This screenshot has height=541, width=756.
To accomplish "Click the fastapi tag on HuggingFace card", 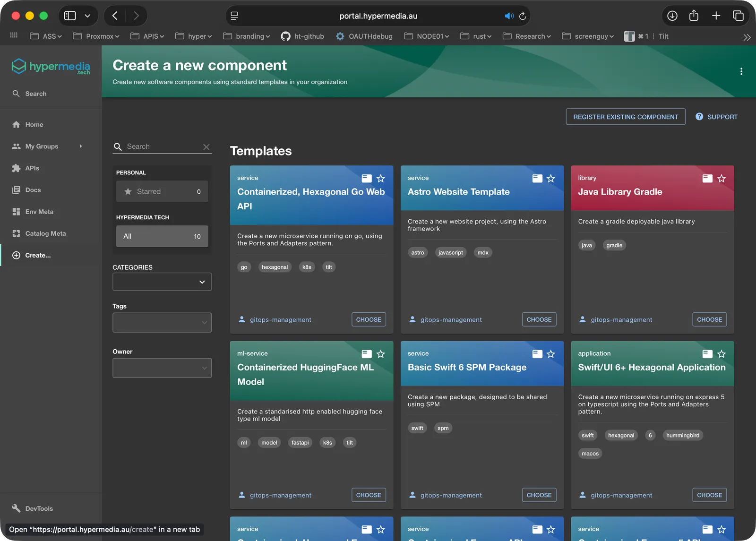I will [x=300, y=443].
